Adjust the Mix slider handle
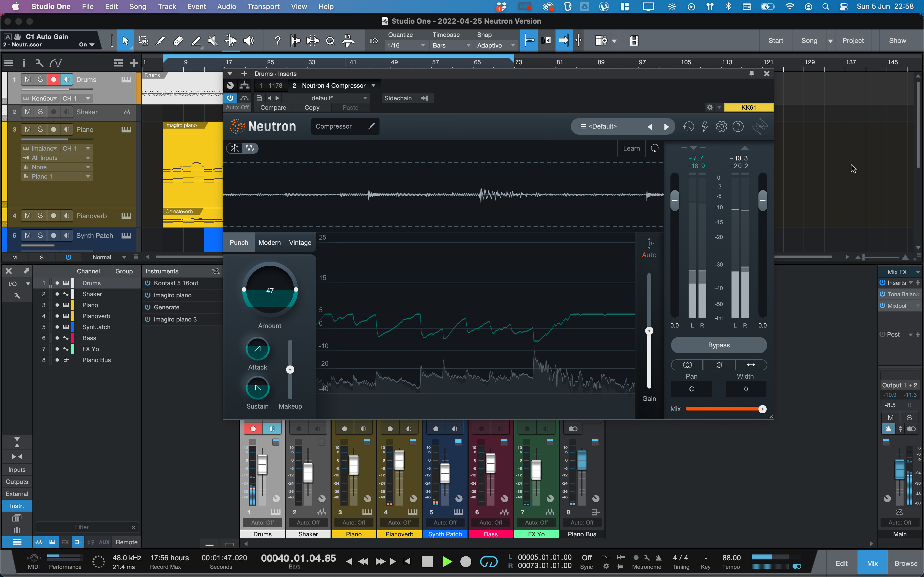Viewport: 924px width, 577px height. [762, 409]
